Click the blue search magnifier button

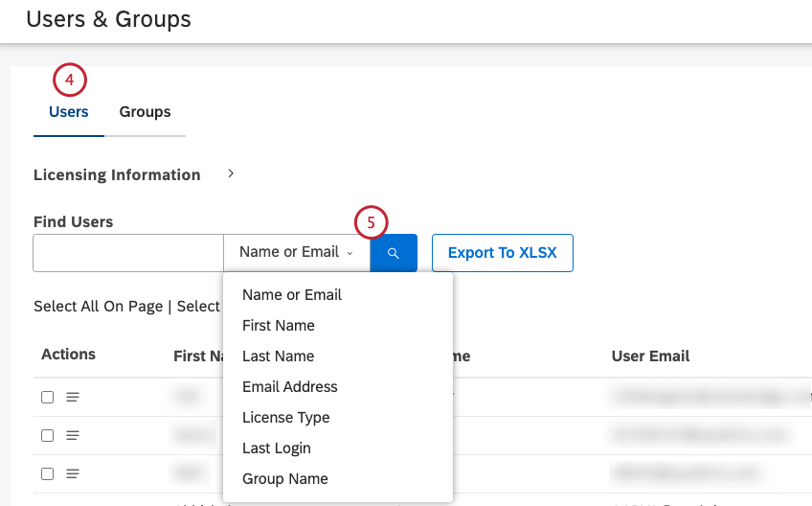pos(394,253)
